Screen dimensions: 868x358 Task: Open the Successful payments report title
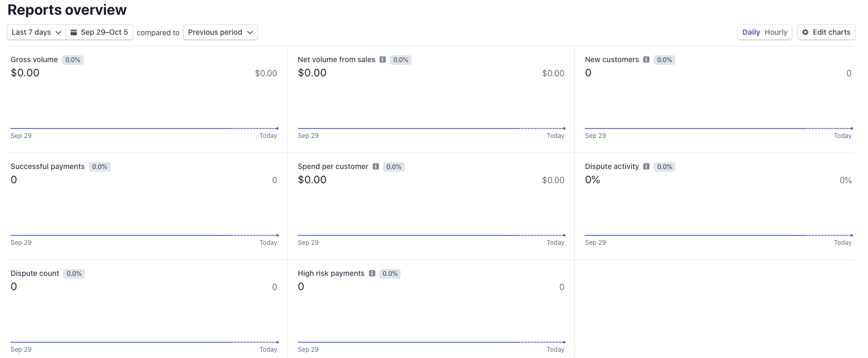(x=47, y=167)
